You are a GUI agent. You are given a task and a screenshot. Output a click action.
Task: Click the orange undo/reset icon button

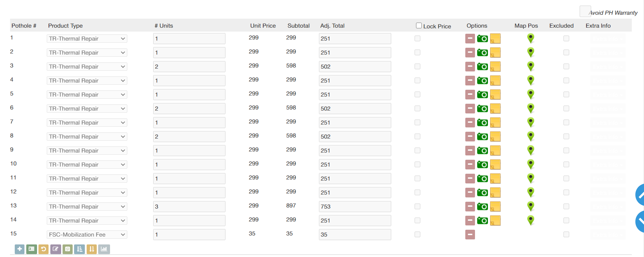pos(44,249)
